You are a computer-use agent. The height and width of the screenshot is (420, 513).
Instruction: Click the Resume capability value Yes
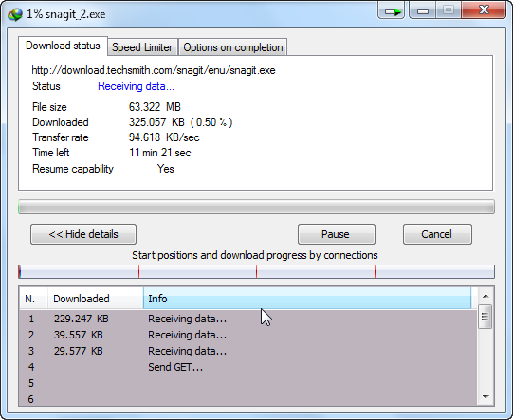(x=166, y=169)
